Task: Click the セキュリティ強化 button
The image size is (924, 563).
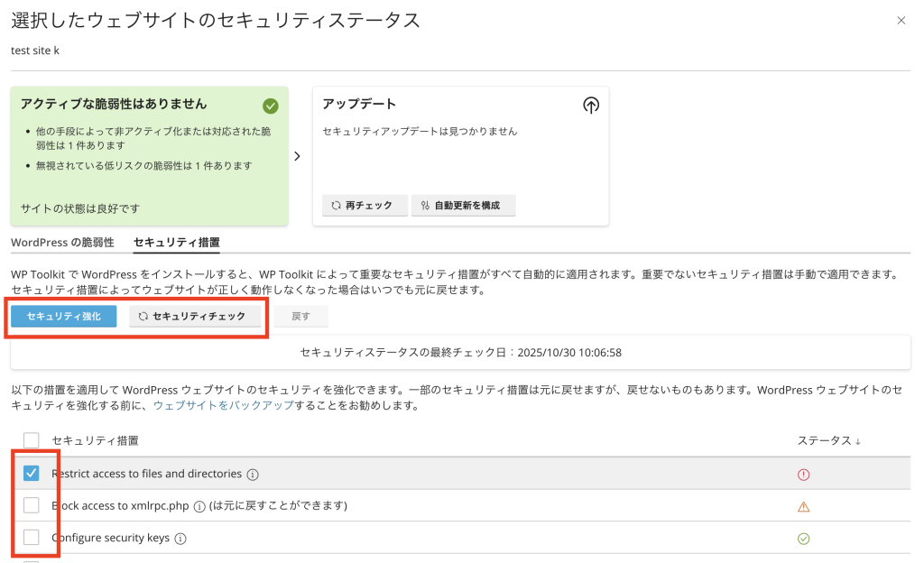Action: (64, 316)
